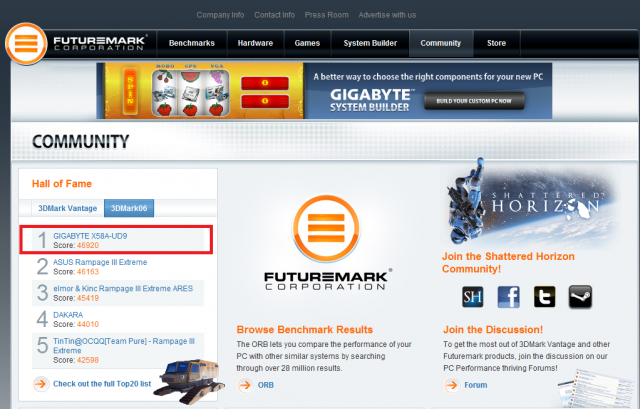Open the Forum link

[476, 385]
